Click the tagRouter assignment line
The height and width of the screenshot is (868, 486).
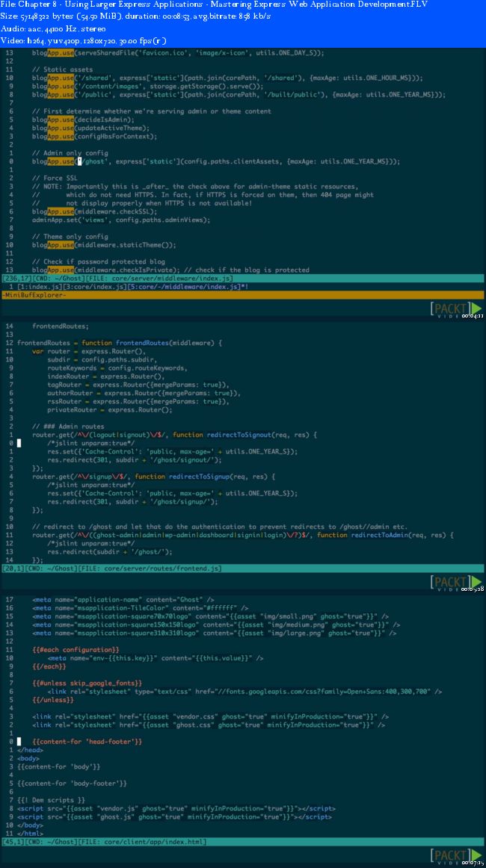pyautogui.click(x=138, y=385)
